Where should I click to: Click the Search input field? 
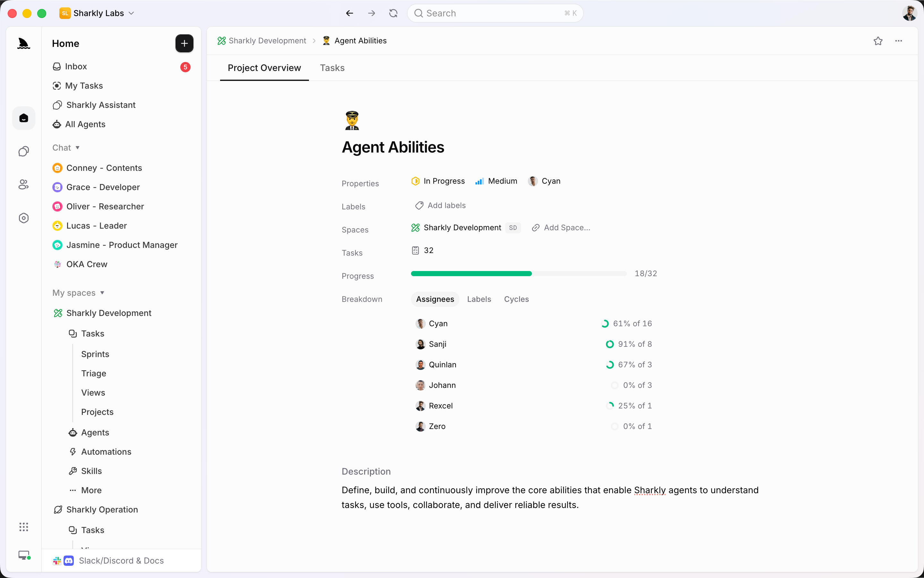pyautogui.click(x=495, y=13)
